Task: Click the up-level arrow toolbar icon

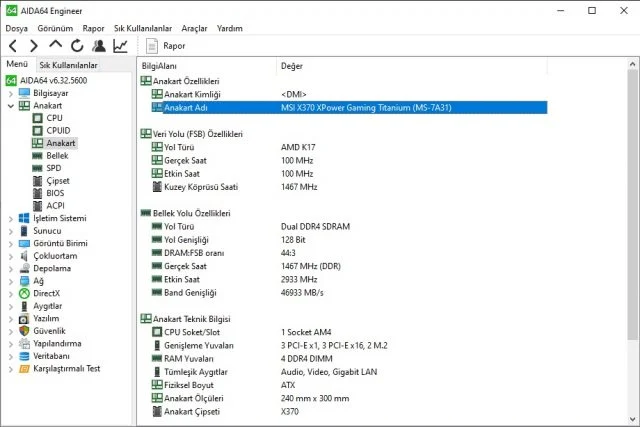Action: pyautogui.click(x=56, y=44)
